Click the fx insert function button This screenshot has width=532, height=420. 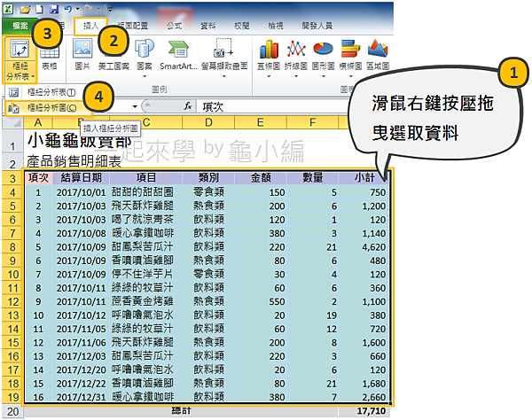[x=188, y=106]
